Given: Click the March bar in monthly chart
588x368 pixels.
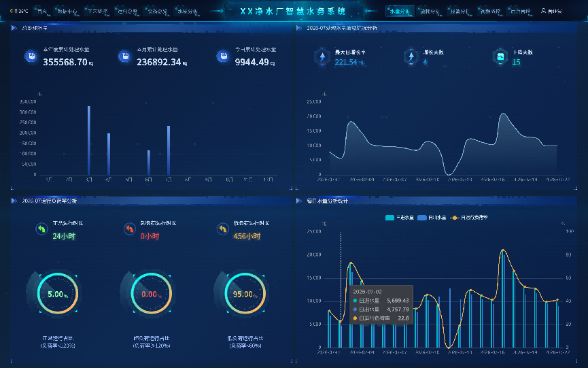Looking at the screenshot, I should click(x=89, y=141).
